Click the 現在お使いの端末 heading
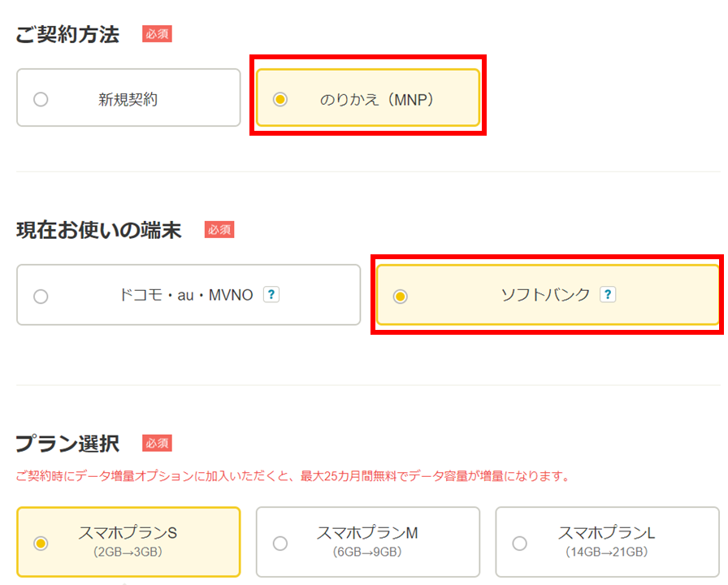This screenshot has height=585, width=728. click(99, 230)
